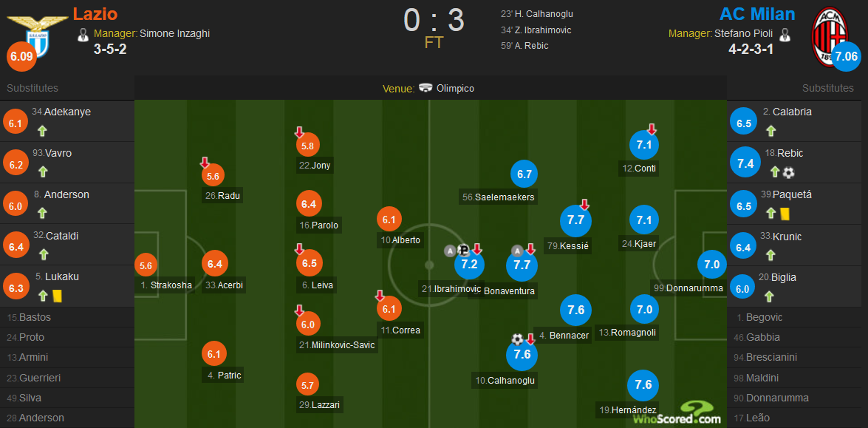Open the AC Milan team name link
The width and height of the screenshot is (868, 428).
click(x=757, y=13)
